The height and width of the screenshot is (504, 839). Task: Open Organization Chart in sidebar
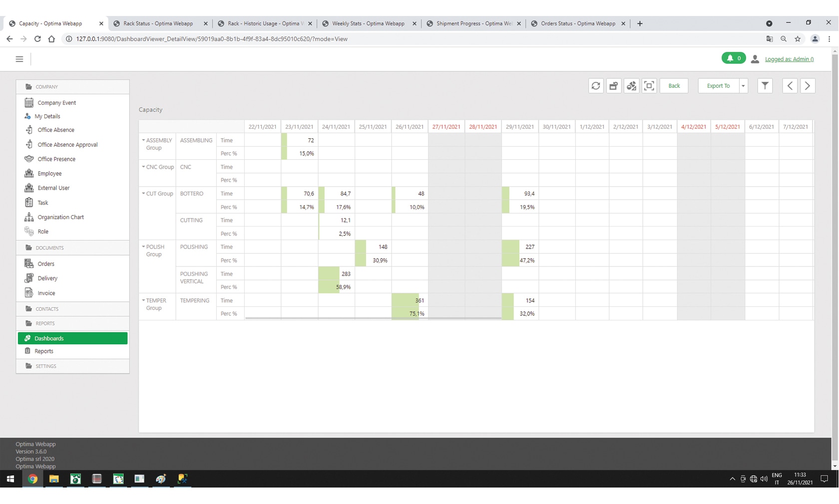(60, 217)
